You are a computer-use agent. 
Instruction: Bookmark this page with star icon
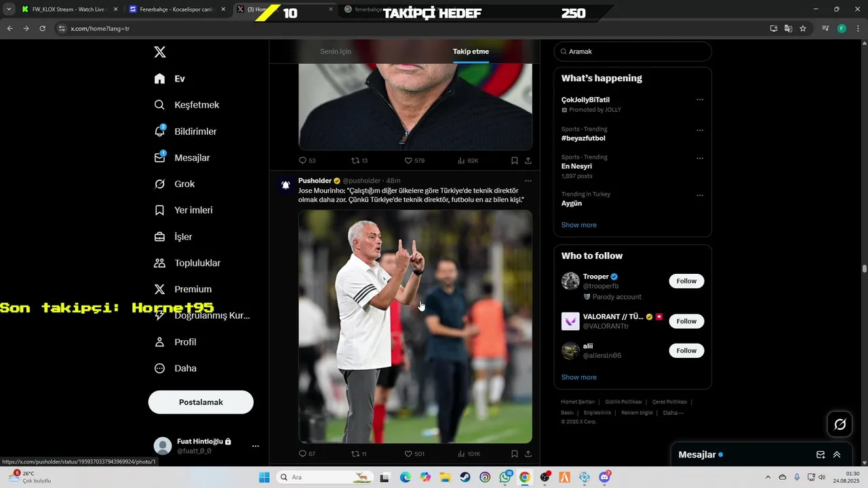[803, 28]
